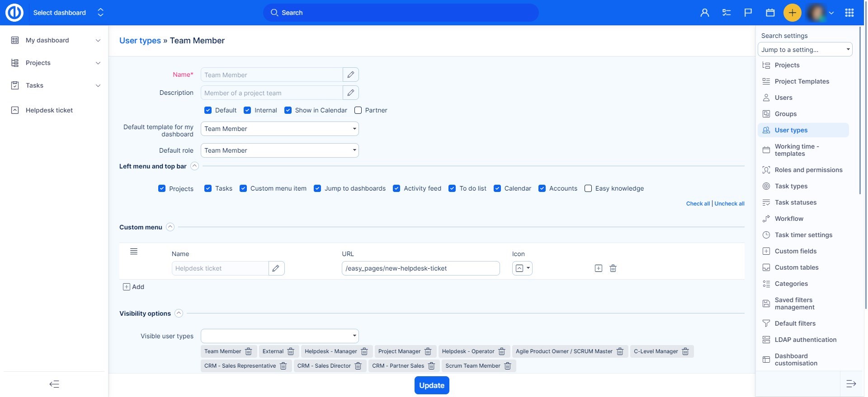Open Roles and permissions in settings menu
Image resolution: width=868 pixels, height=397 pixels.
tap(808, 170)
